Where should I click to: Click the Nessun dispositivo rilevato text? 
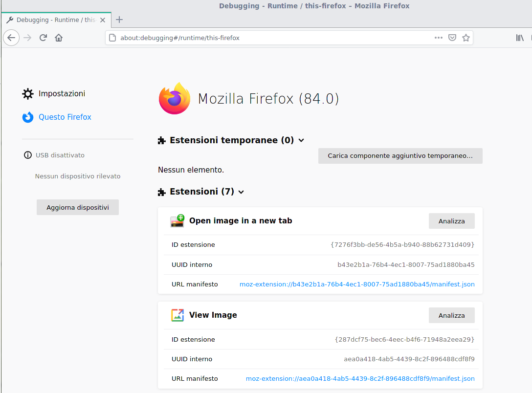tap(78, 176)
